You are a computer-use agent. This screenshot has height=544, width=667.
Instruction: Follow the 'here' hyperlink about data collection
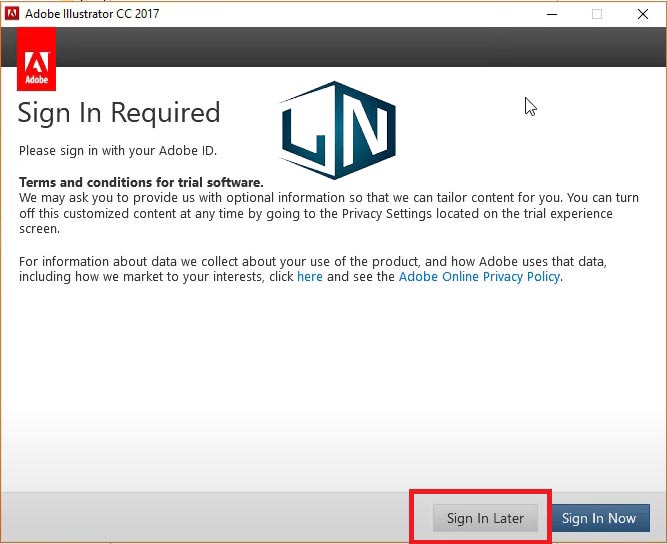tap(309, 277)
